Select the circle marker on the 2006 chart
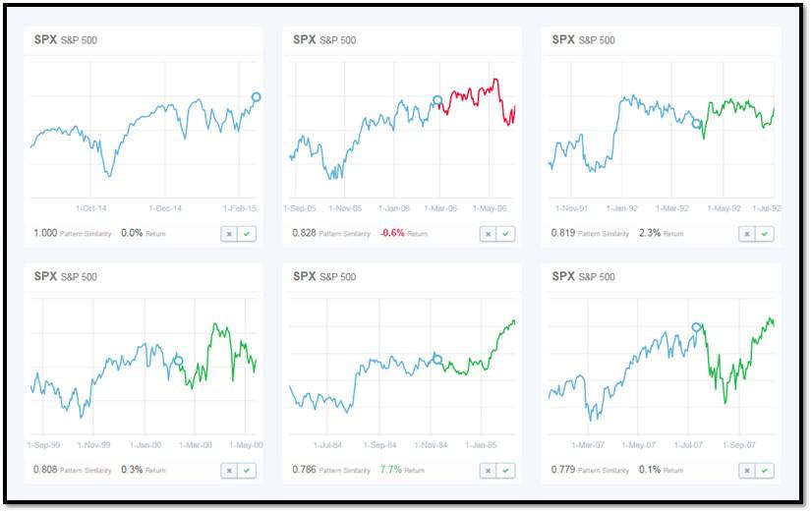The image size is (812, 513). click(438, 100)
